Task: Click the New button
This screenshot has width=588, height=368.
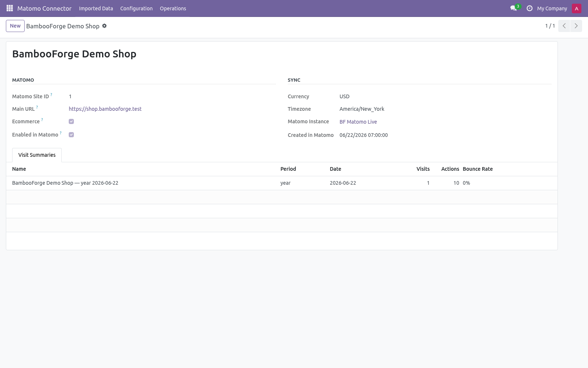Action: point(15,26)
